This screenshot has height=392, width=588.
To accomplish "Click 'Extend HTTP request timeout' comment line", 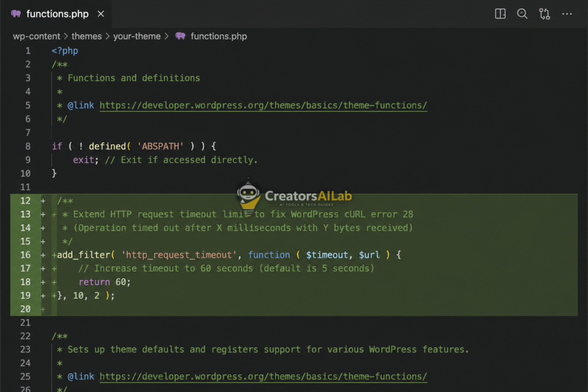I will 237,214.
